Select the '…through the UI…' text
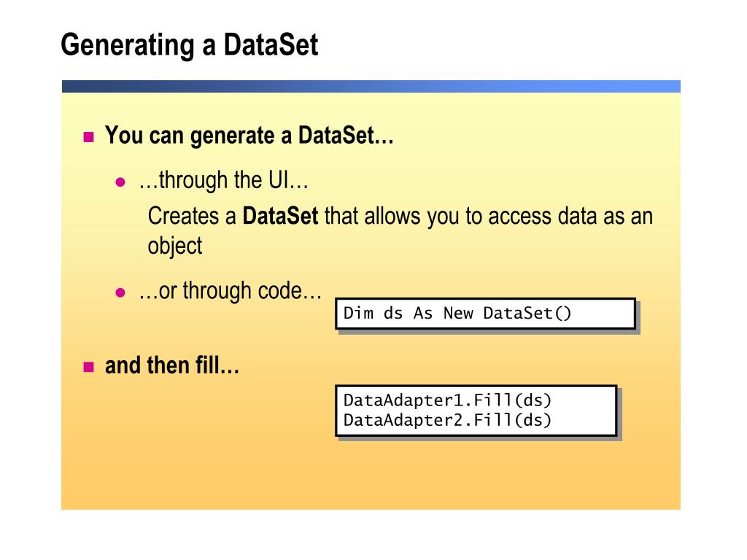 click(224, 181)
